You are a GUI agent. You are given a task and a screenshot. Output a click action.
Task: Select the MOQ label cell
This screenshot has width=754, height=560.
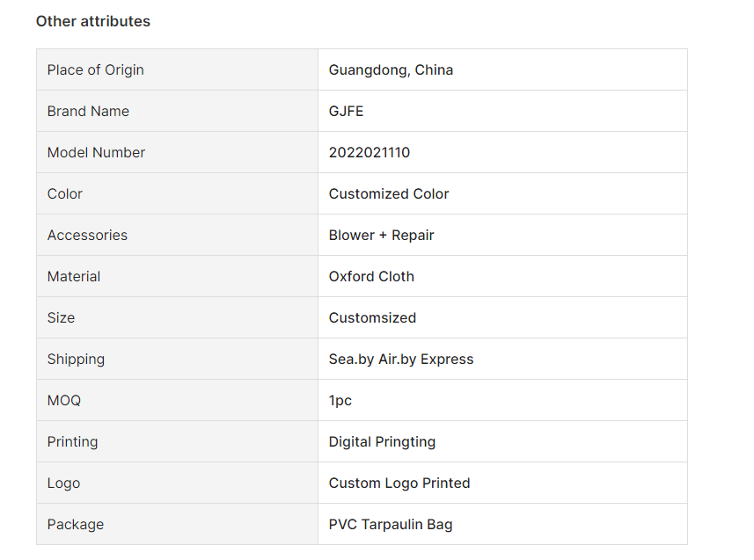point(177,400)
